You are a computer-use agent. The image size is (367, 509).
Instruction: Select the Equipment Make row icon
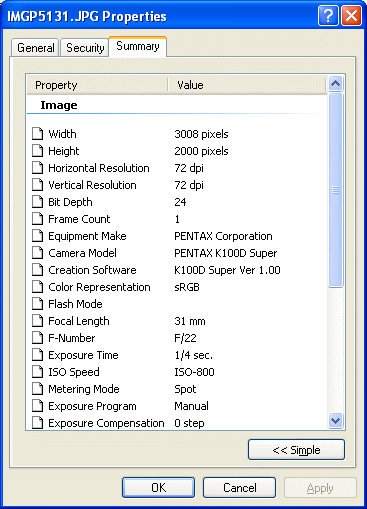pos(38,236)
